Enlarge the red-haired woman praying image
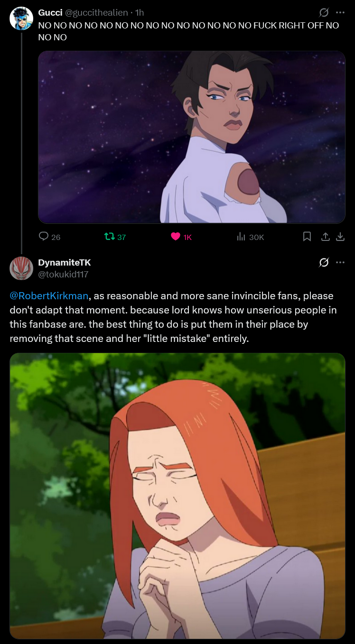 (x=177, y=496)
